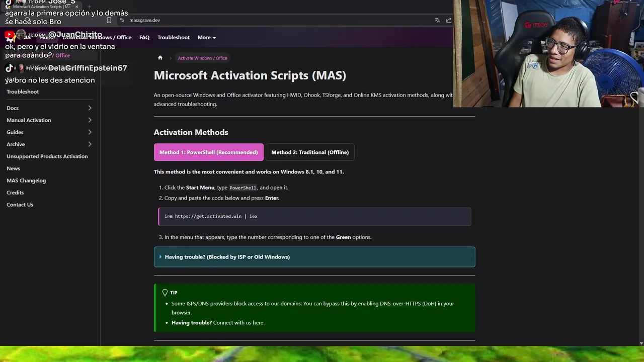This screenshot has height=362, width=644.
Task: Click the share icon in address bar
Action: (x=449, y=20)
